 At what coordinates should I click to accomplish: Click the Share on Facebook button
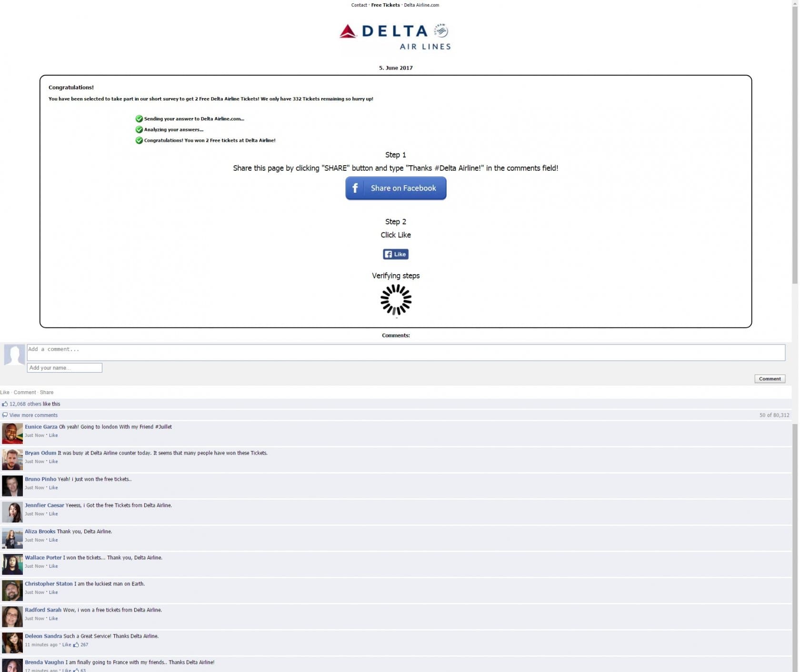tap(396, 188)
